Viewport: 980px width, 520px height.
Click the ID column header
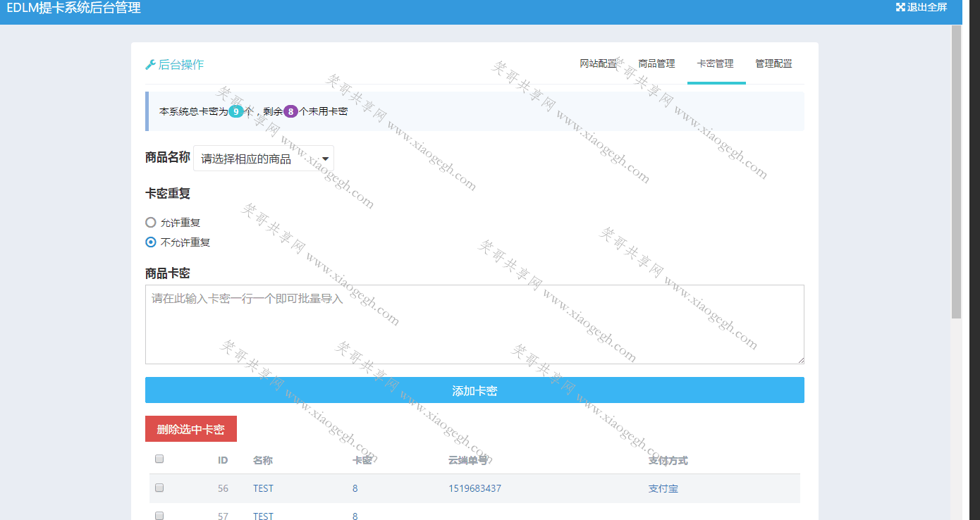(x=223, y=460)
